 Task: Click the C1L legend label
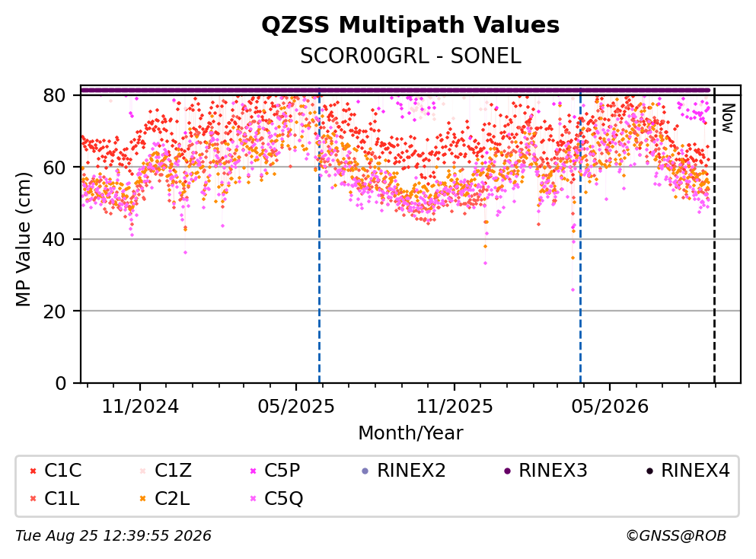point(62,499)
